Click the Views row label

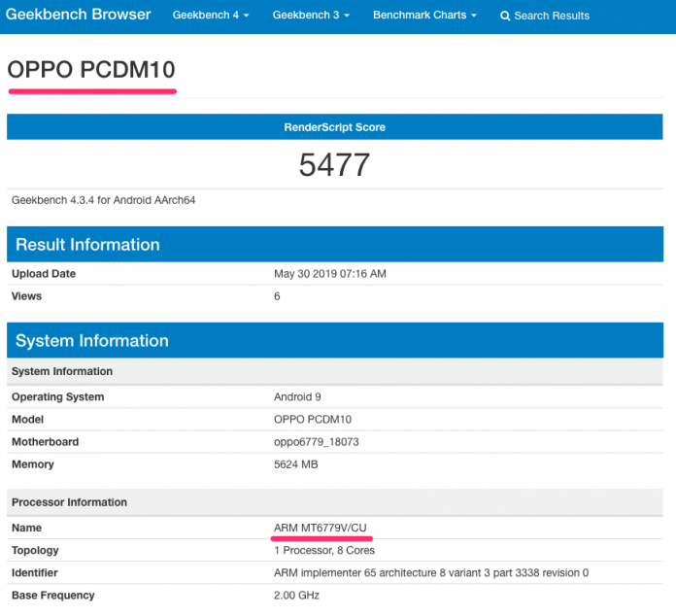click(x=27, y=296)
